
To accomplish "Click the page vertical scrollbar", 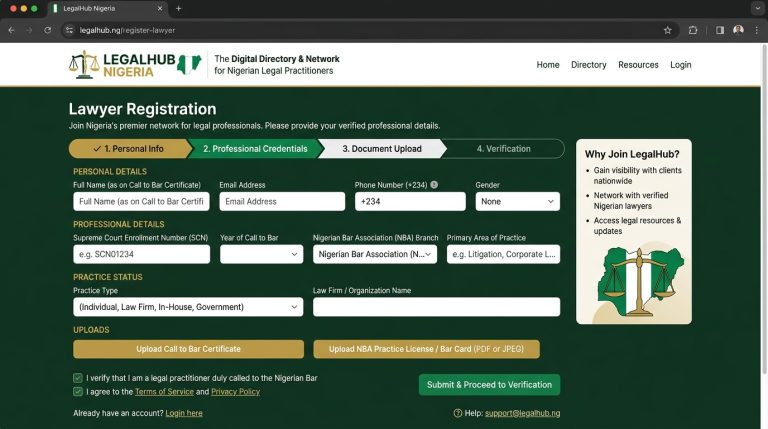I will 764,208.
